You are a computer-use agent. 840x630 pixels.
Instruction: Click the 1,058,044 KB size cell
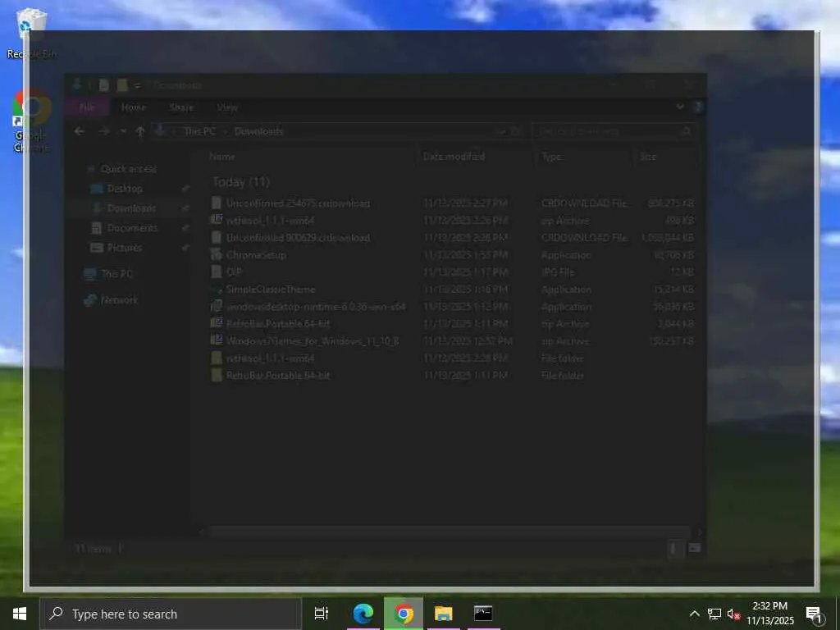click(668, 237)
